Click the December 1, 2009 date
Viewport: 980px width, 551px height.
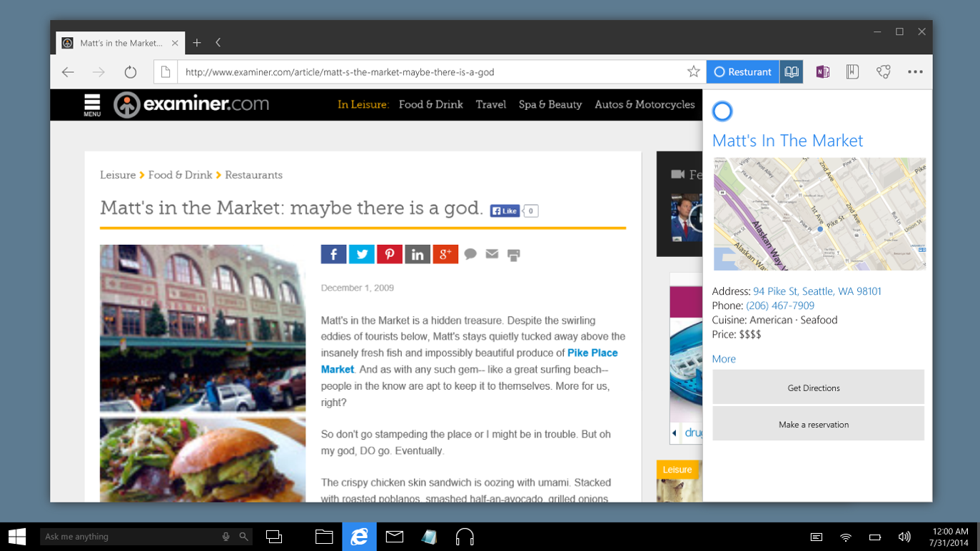coord(358,288)
